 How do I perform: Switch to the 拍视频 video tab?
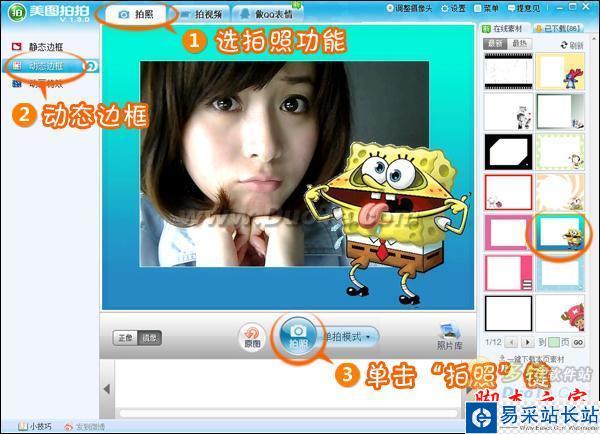point(201,15)
